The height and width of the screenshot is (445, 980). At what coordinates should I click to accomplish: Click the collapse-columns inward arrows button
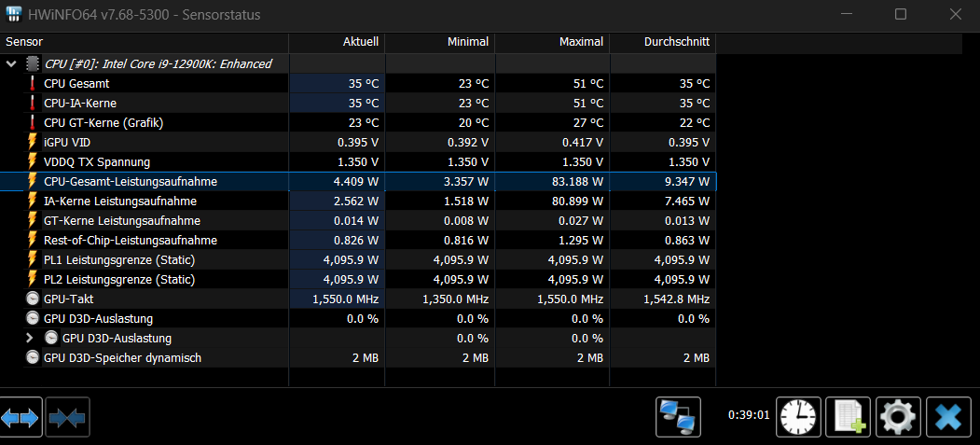click(x=67, y=417)
